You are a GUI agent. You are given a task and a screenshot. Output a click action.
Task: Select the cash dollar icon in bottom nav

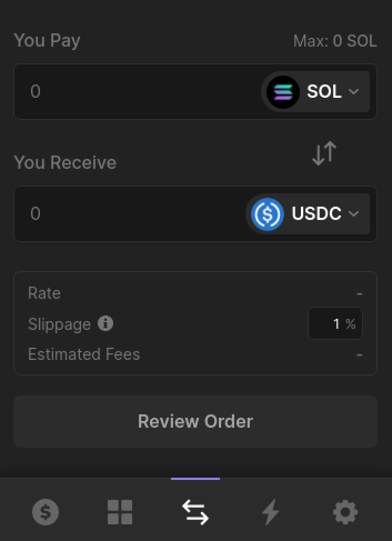click(46, 512)
